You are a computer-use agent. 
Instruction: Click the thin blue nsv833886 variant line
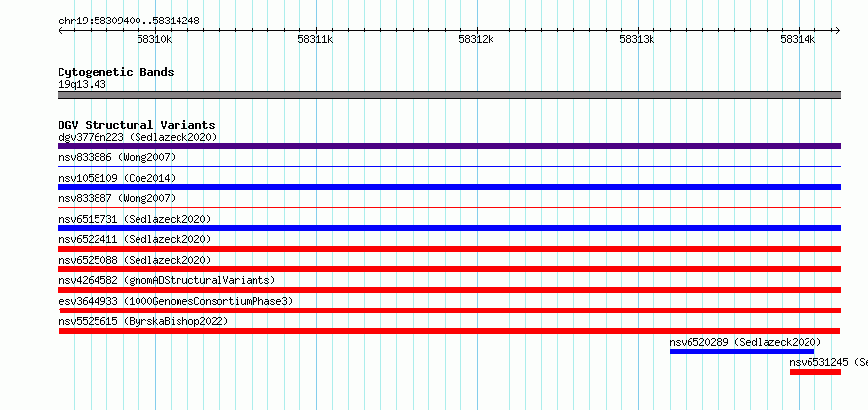tap(449, 166)
